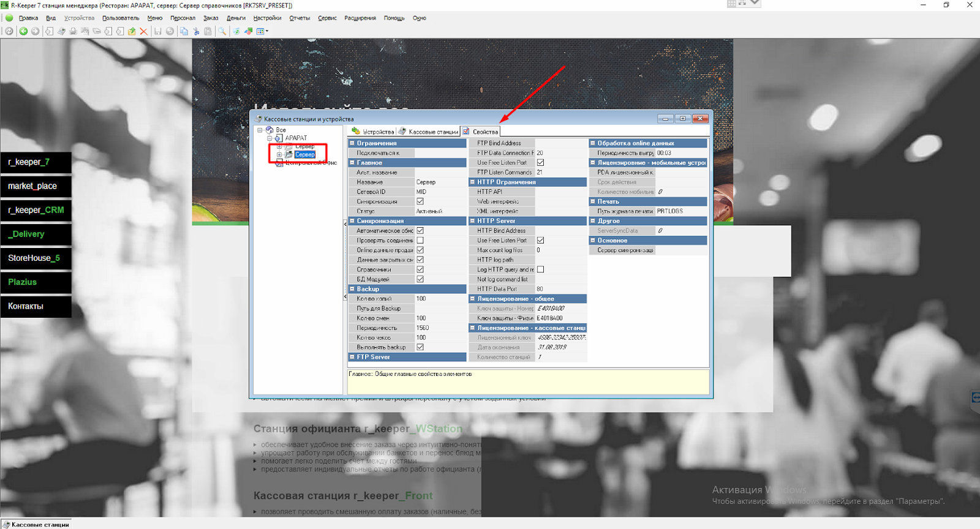
Task: Collapse the APAPAT tree node
Action: [x=269, y=138]
